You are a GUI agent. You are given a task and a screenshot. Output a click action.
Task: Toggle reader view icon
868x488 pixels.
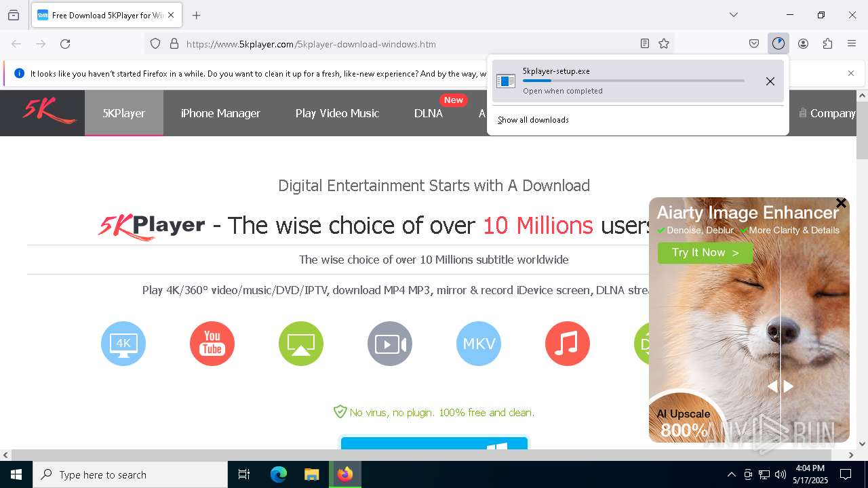(x=645, y=44)
